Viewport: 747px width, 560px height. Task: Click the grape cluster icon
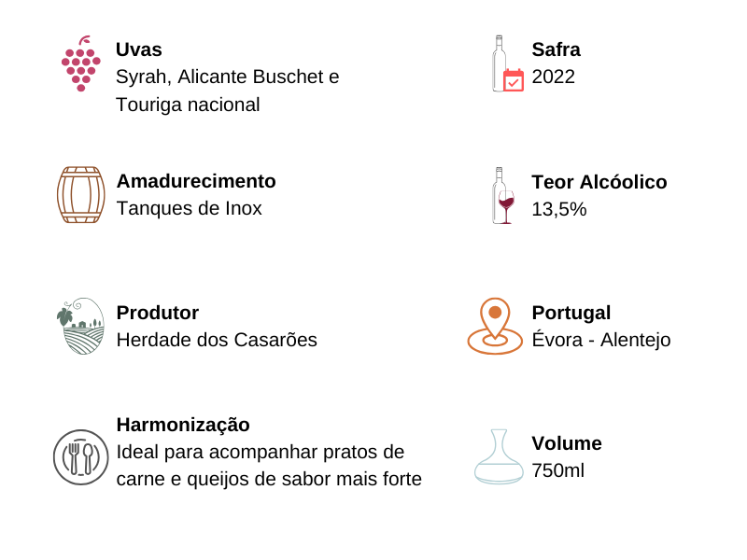click(80, 65)
